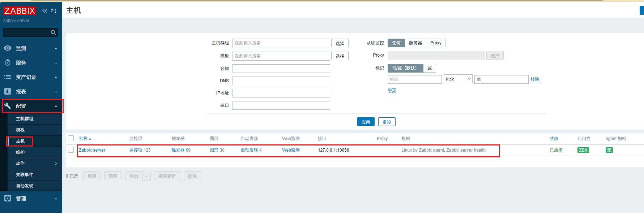Click 127.0.0.1:10050 interface cell

click(x=333, y=150)
